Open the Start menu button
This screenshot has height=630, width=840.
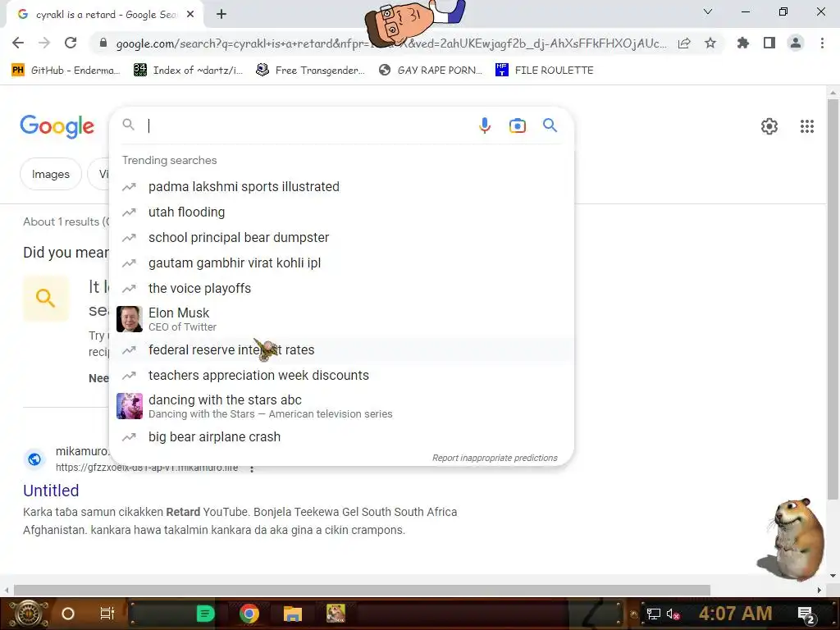[28, 614]
